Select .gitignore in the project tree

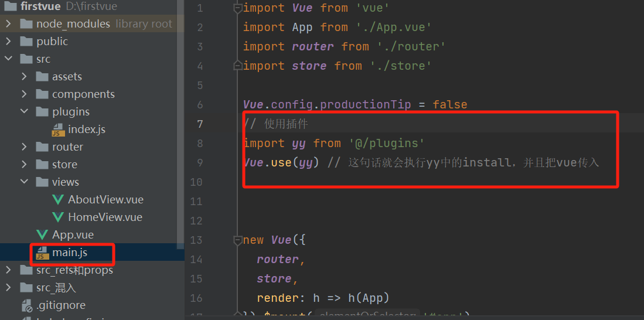click(x=61, y=305)
